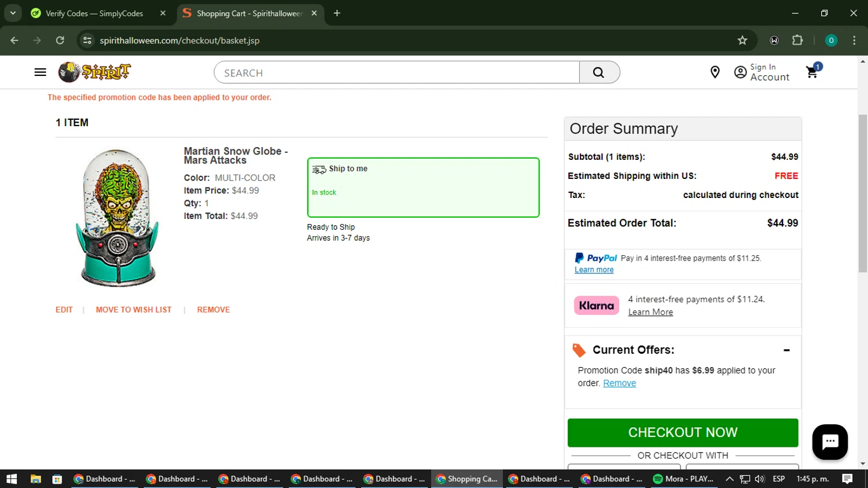Click the search magnifier button
The height and width of the screenshot is (488, 868).
tap(599, 72)
